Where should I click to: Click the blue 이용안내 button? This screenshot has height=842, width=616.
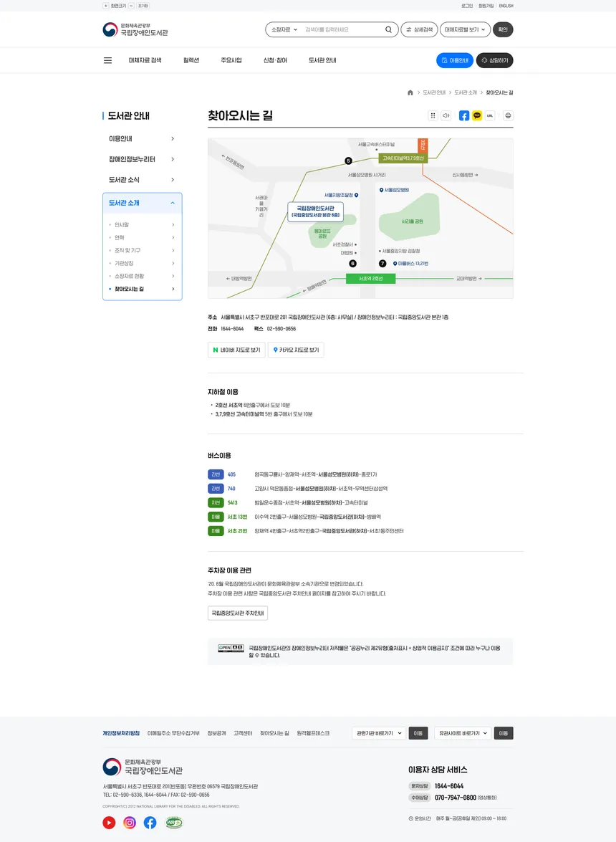tap(455, 61)
